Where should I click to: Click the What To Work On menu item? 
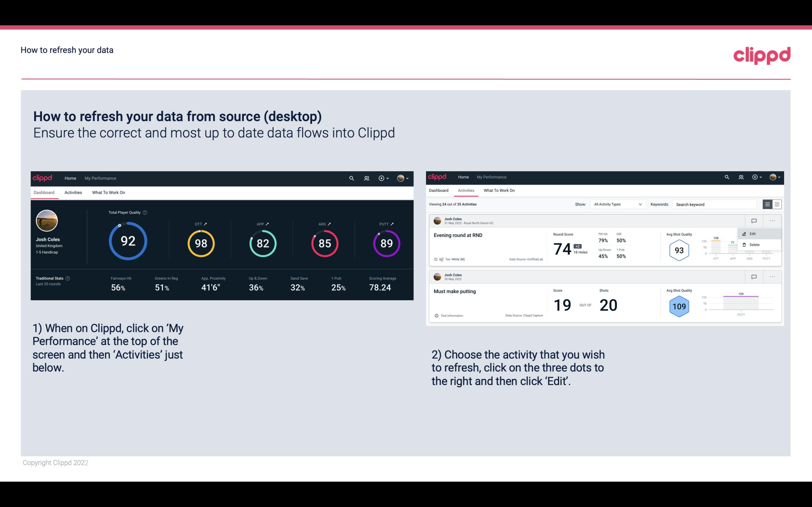(x=108, y=192)
